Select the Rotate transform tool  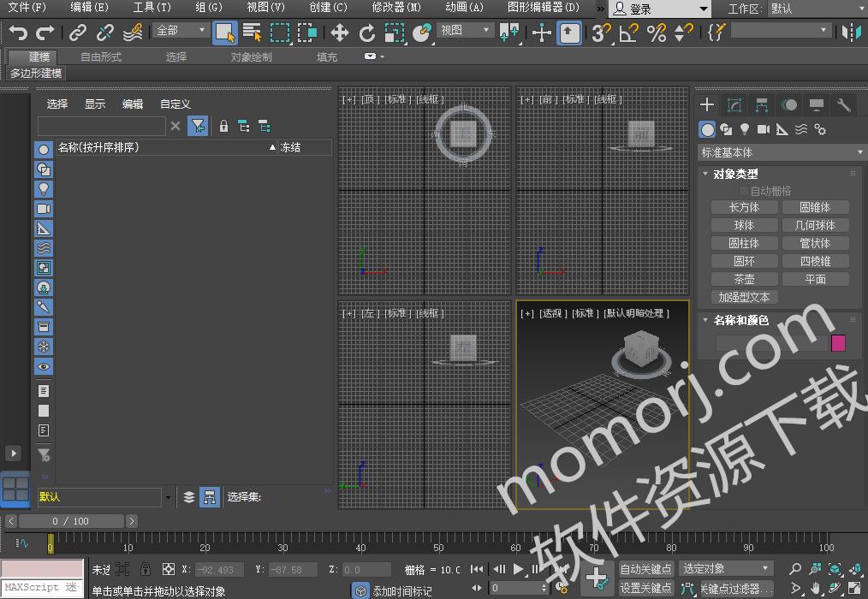[x=367, y=33]
